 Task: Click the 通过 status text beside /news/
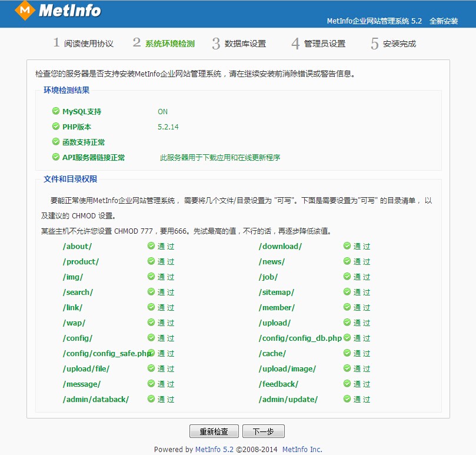click(x=362, y=261)
